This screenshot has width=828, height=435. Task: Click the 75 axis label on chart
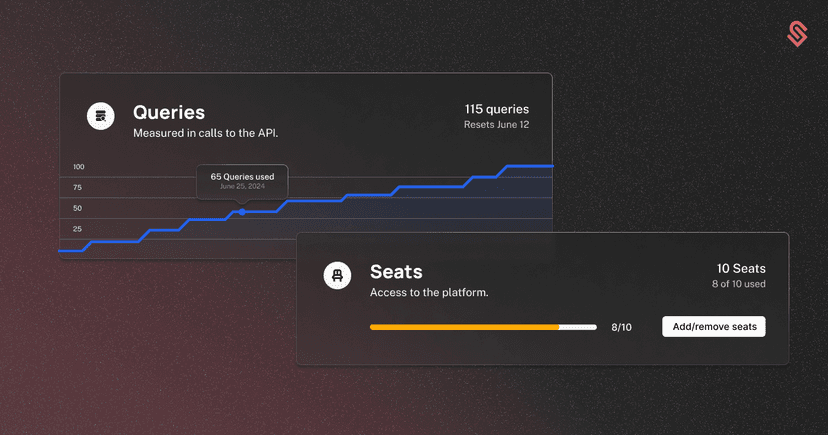coord(78,187)
